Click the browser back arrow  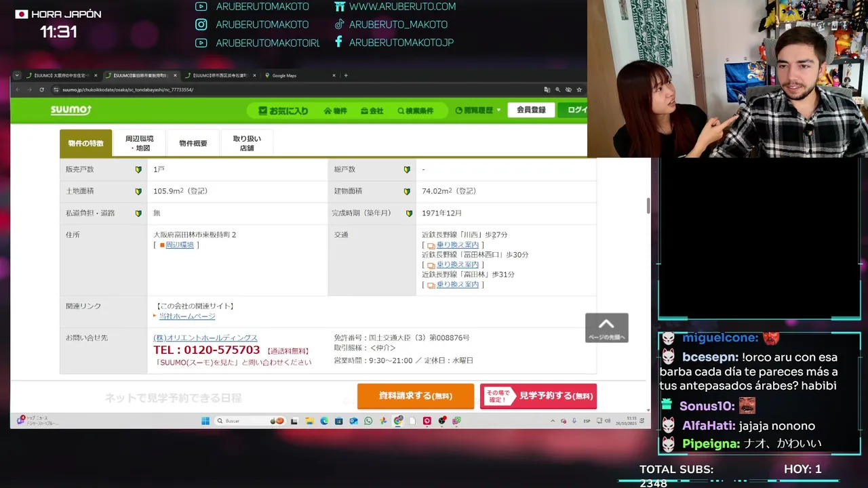pyautogui.click(x=18, y=89)
